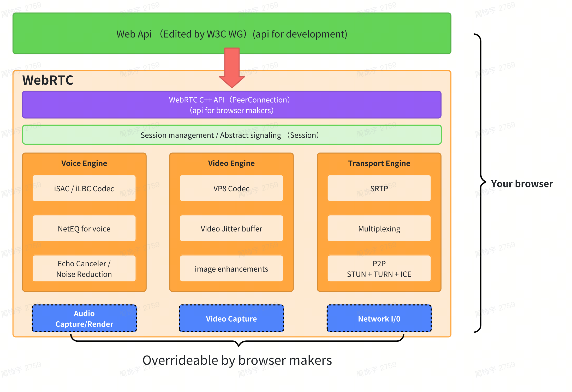
Task: Click the image enhancements block
Action: coord(231,268)
